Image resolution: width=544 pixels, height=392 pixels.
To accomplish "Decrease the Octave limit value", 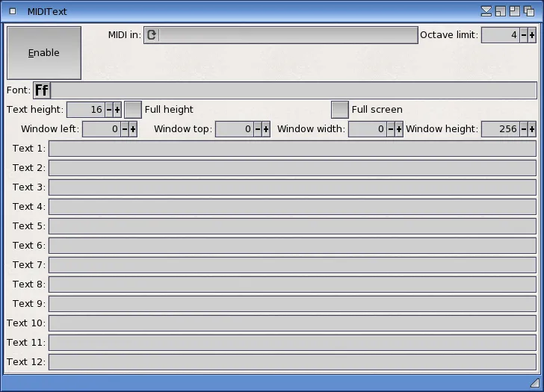I will pyautogui.click(x=523, y=35).
